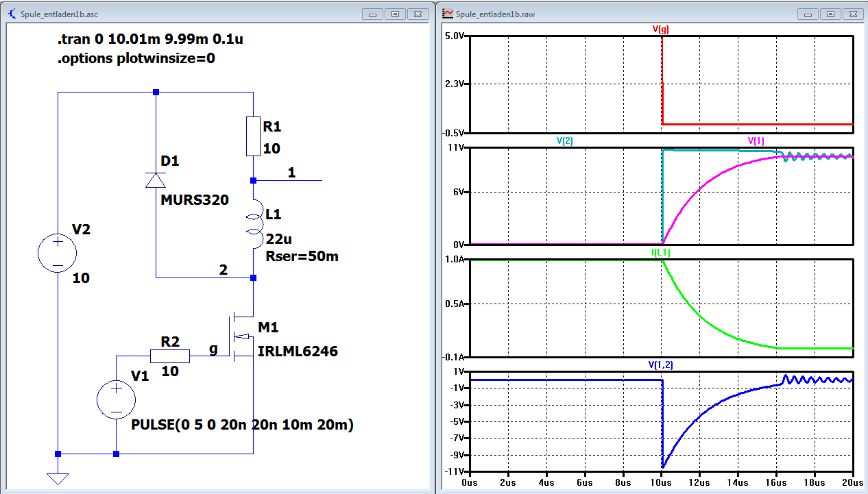Viewport: 868px width, 494px height.
Task: Select the V1 pulse voltage source symbol
Action: 115,400
